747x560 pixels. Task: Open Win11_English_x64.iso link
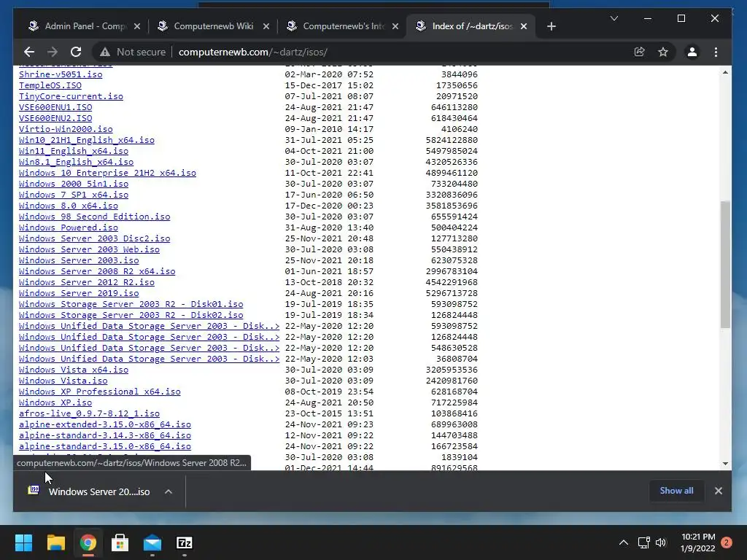click(74, 151)
